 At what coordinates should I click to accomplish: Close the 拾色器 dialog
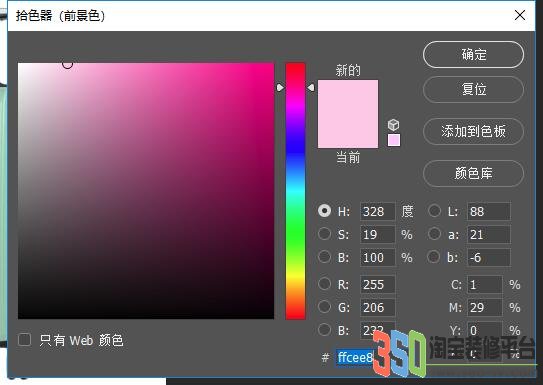(520, 15)
